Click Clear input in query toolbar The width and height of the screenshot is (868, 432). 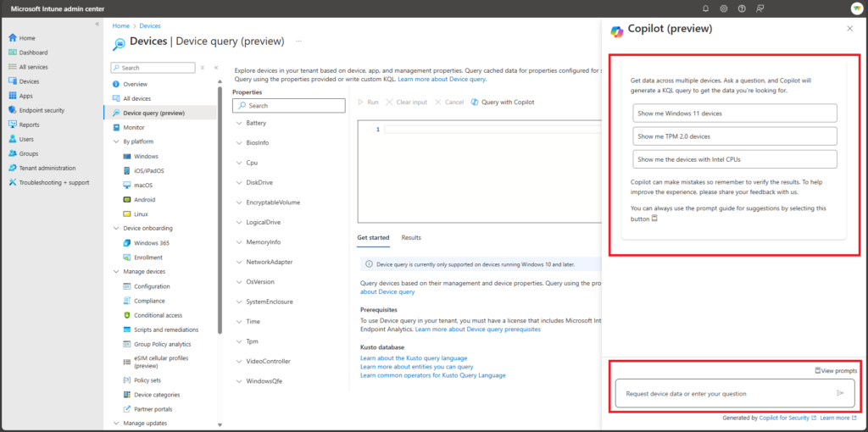click(406, 102)
